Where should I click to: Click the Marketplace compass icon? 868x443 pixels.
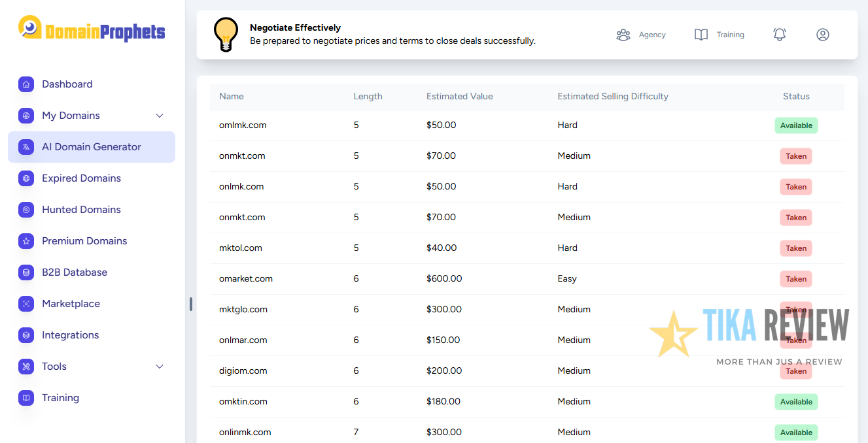coord(26,304)
